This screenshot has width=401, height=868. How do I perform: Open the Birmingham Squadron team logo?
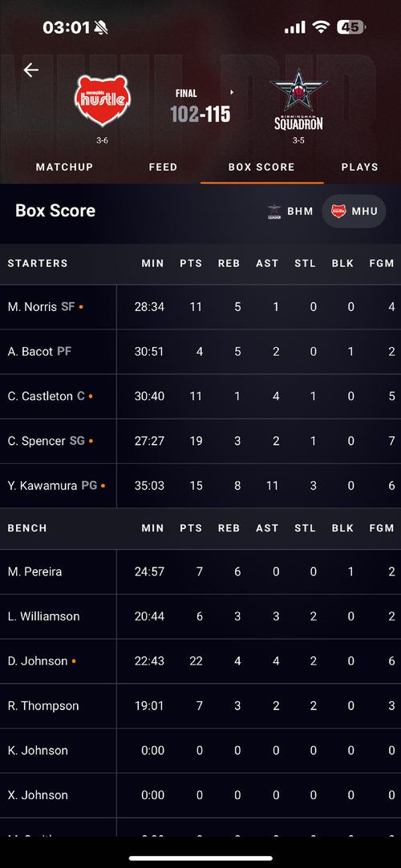[x=298, y=99]
